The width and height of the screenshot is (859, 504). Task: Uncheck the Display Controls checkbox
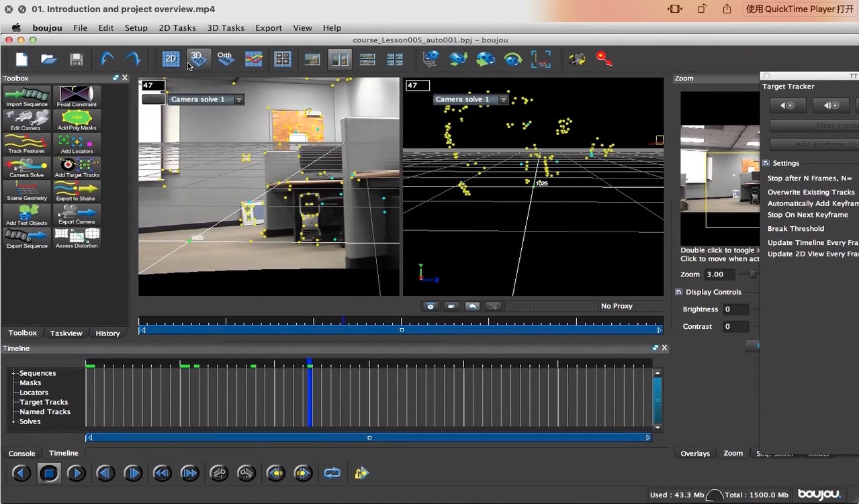(x=678, y=292)
